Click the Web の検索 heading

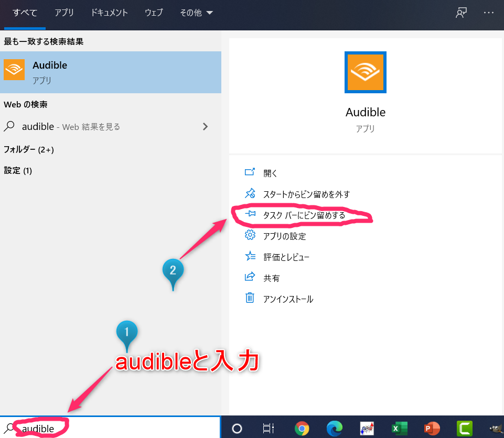[25, 104]
